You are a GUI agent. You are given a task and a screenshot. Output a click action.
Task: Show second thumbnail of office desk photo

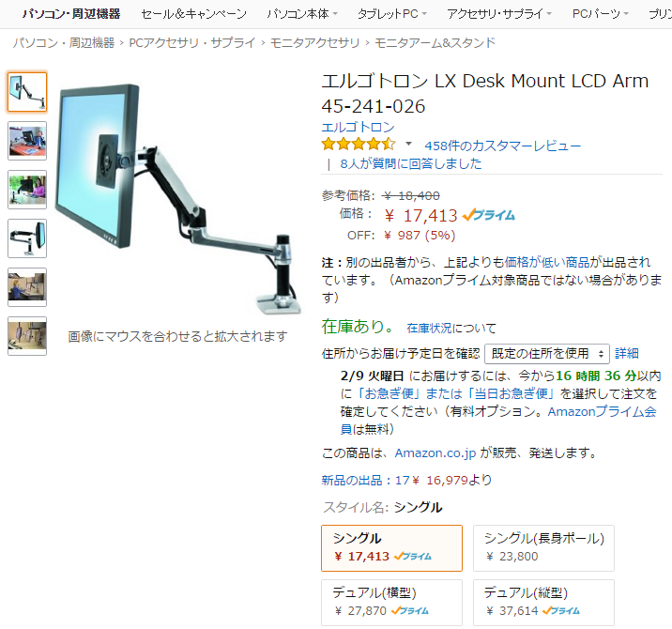pos(27,141)
